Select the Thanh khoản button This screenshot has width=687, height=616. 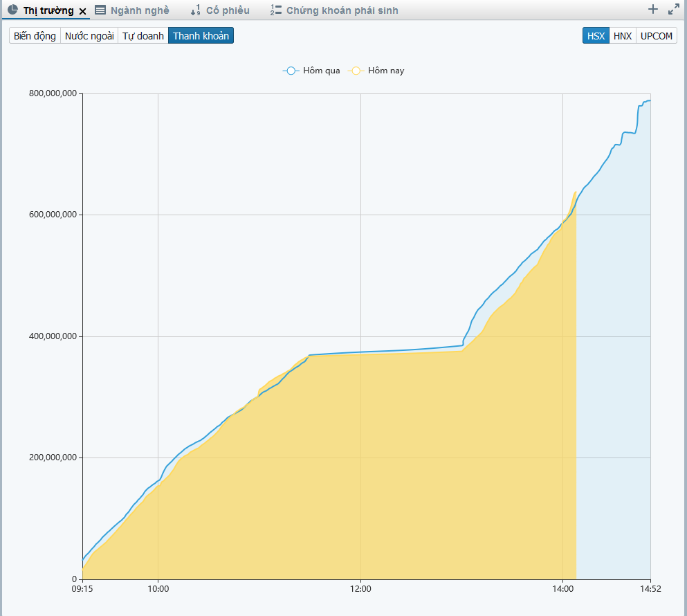(x=201, y=36)
